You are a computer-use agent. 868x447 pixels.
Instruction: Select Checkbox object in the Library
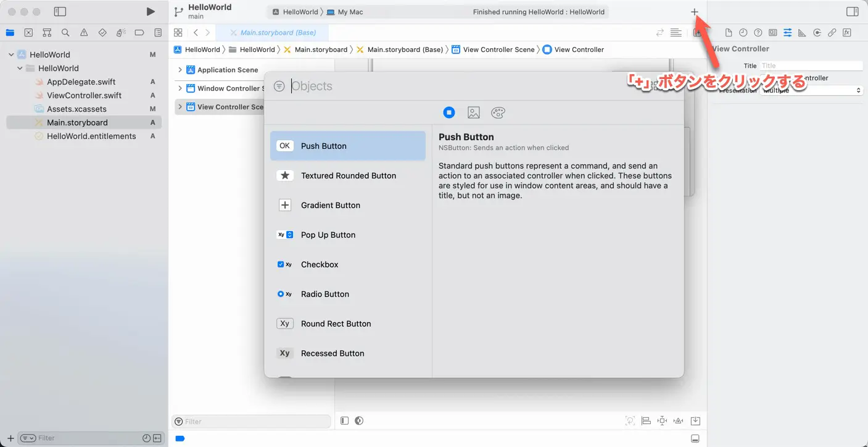[348, 264]
